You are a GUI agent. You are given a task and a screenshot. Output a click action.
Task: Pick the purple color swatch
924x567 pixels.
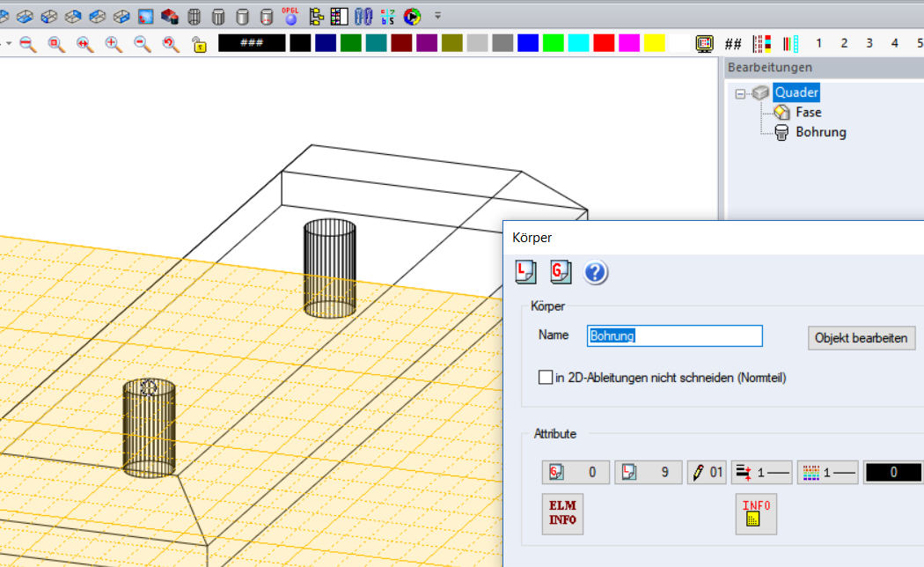427,43
